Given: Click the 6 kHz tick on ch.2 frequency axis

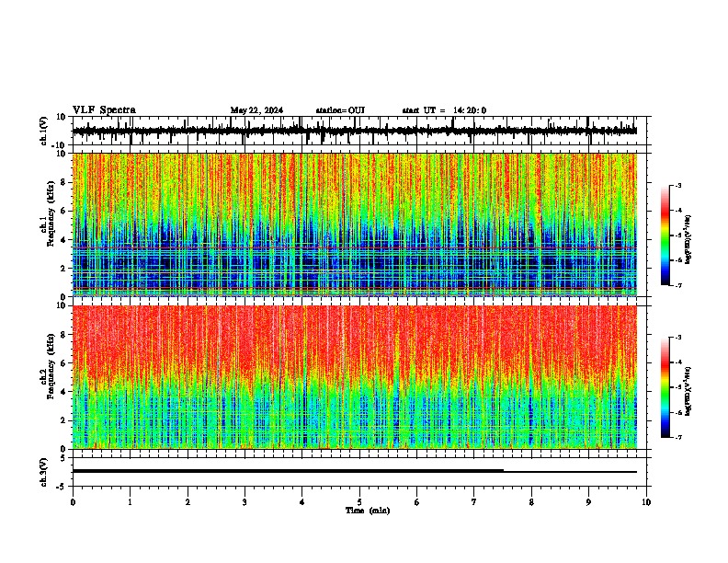Looking at the screenshot, I should tap(64, 363).
